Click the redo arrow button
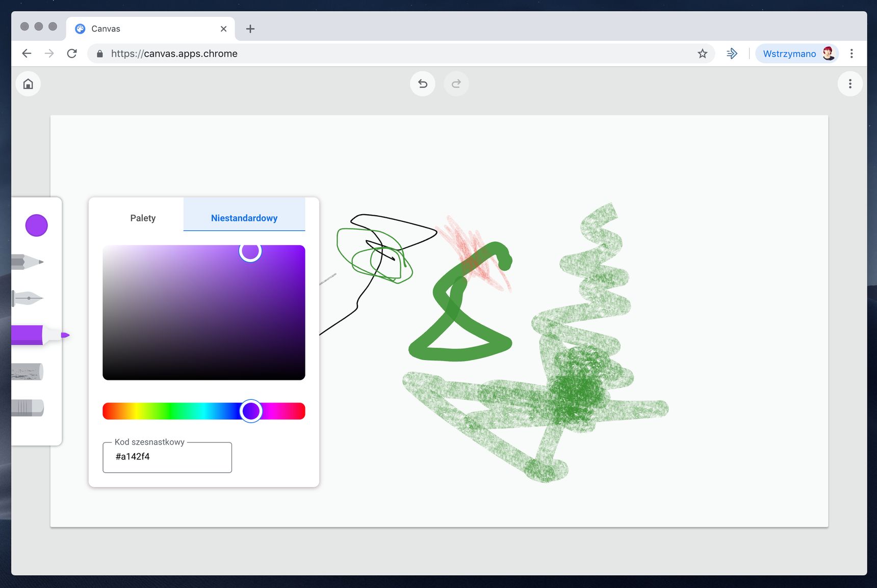The height and width of the screenshot is (588, 877). (456, 84)
